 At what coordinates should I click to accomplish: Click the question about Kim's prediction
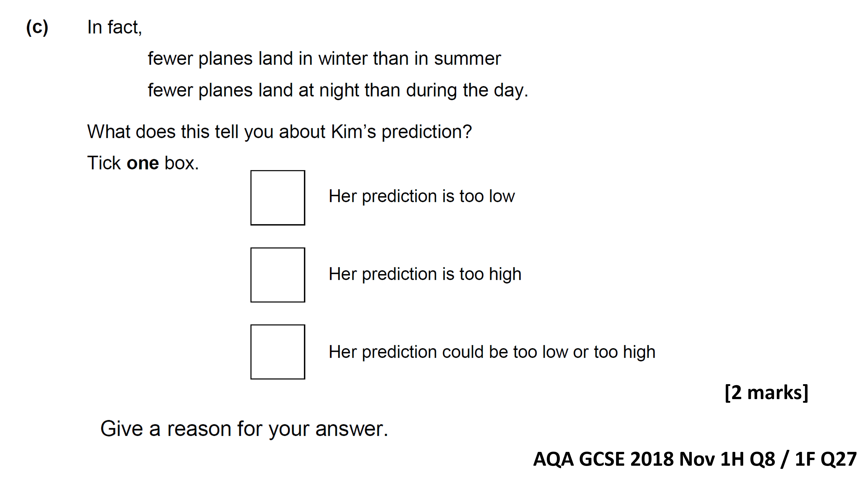pos(279,132)
